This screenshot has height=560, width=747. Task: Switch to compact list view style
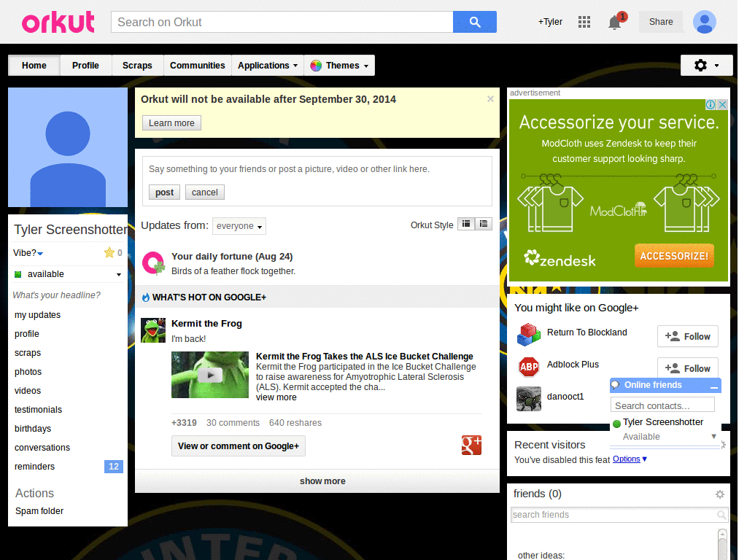pos(466,224)
